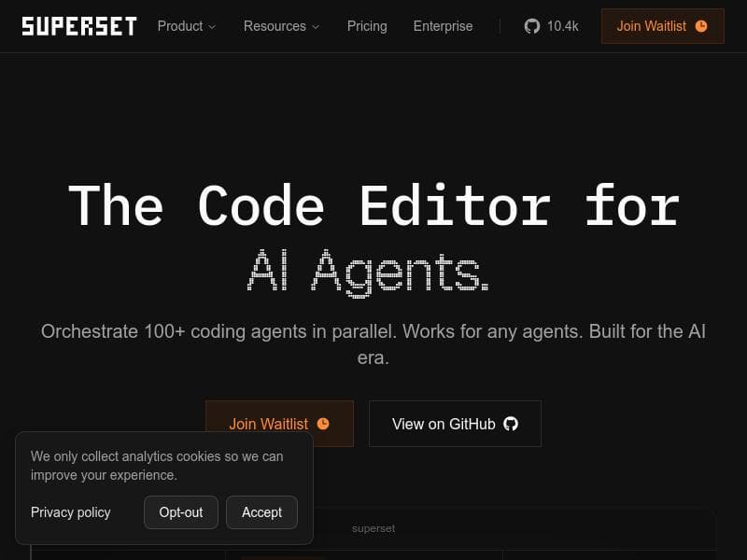
Task: Opt-out of analytics cookies
Action: (181, 512)
